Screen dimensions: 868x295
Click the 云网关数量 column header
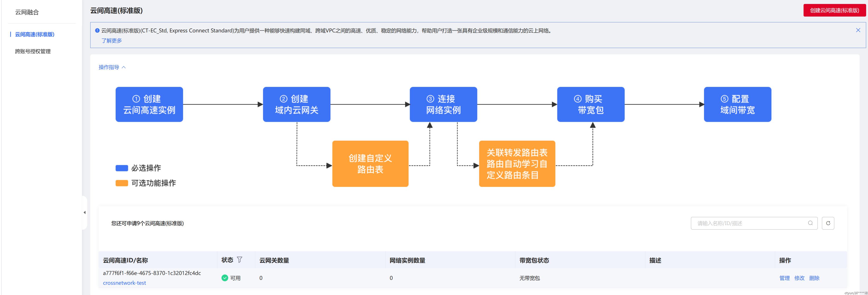tap(274, 260)
